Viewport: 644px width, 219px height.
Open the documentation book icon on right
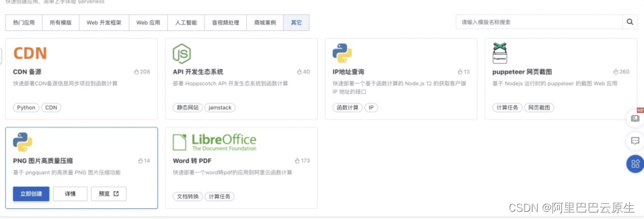[x=635, y=118]
